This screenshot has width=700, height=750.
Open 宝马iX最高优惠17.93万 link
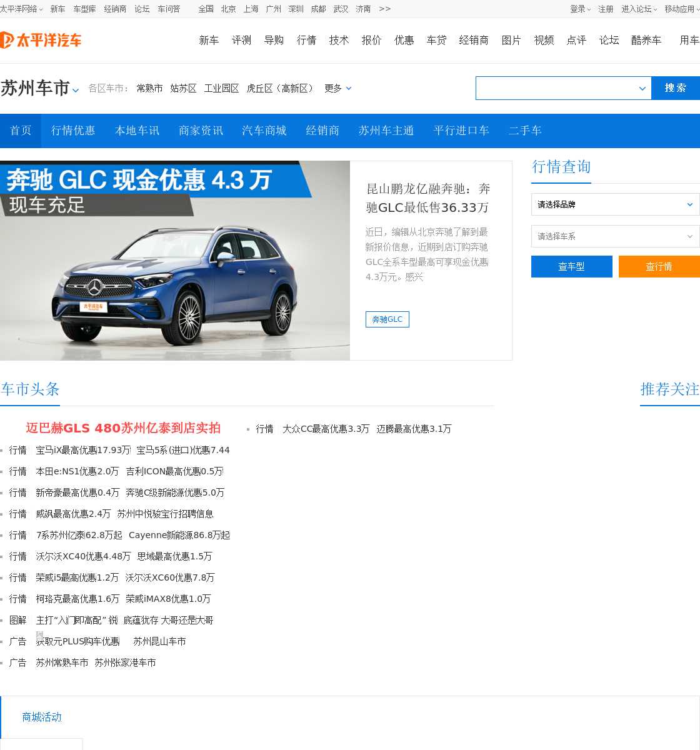[83, 450]
